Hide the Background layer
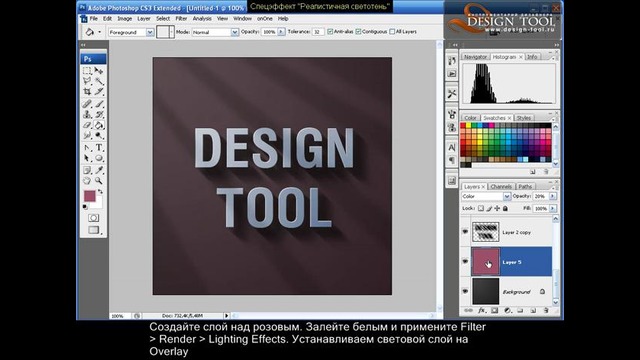Image resolution: width=640 pixels, height=360 pixels. coord(465,291)
